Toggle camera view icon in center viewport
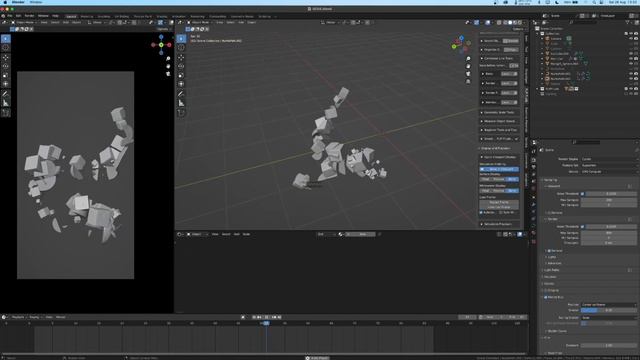This screenshot has height=360, width=640. pyautogui.click(x=468, y=74)
